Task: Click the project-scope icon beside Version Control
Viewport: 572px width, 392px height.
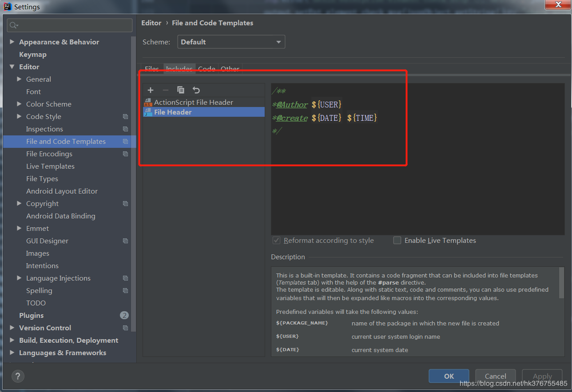Action: tap(126, 328)
